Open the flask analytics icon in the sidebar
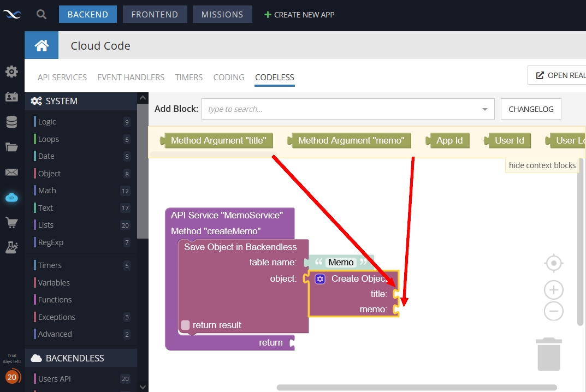This screenshot has width=586, height=392. 11,247
